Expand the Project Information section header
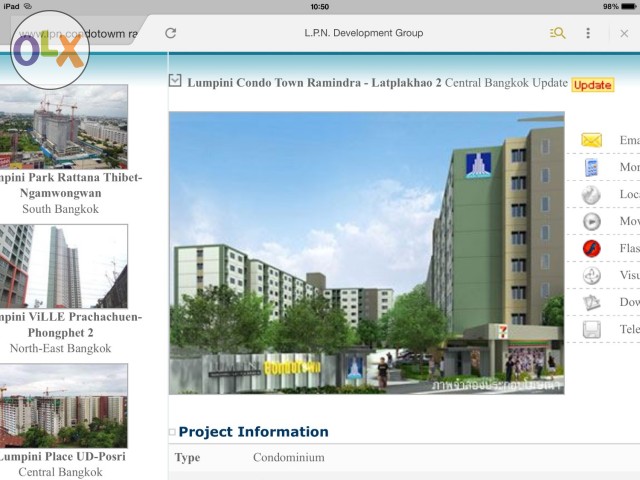 coord(252,432)
